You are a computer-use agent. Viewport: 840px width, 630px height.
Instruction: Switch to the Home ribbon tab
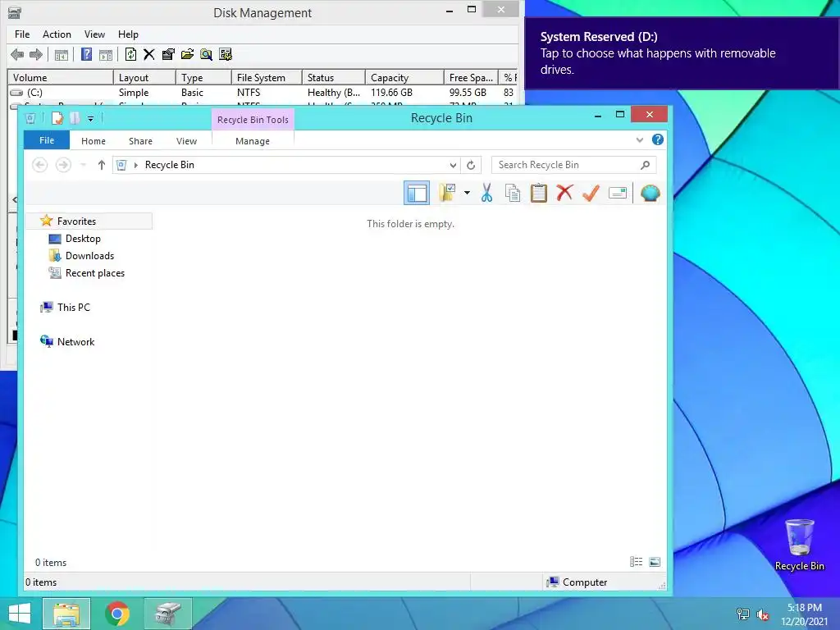click(94, 141)
